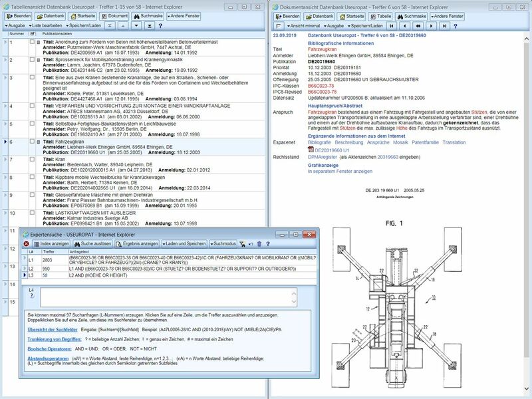Viewport: 532px width, 399px height.
Task: Click the undo arrow in Expertensuche toolbar
Action: coord(251,243)
